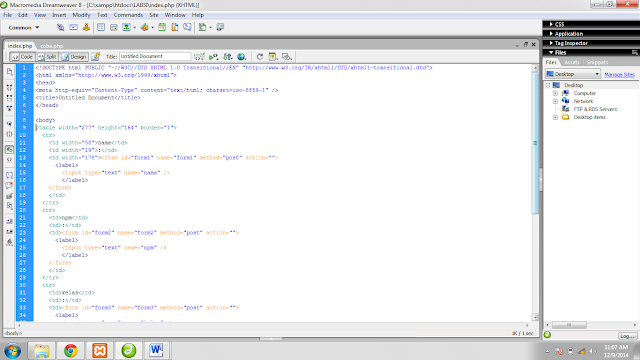Open the File management icon
The image size is (640, 360).
[x=228, y=57]
